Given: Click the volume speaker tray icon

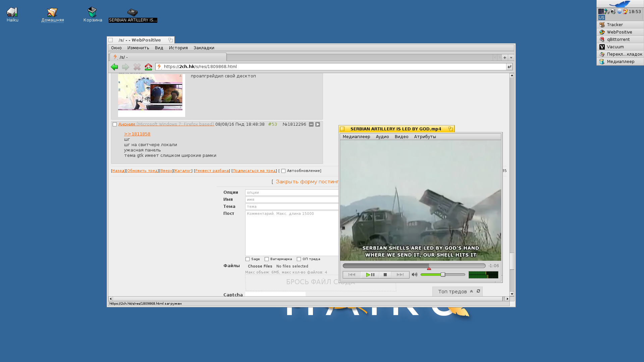Looking at the screenshot, I should [613, 11].
